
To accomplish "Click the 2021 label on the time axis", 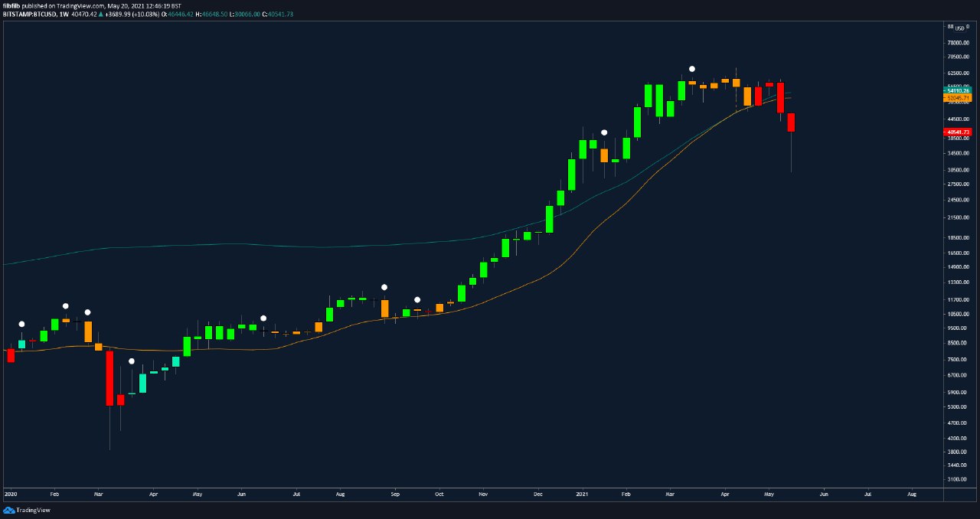I will (x=582, y=495).
